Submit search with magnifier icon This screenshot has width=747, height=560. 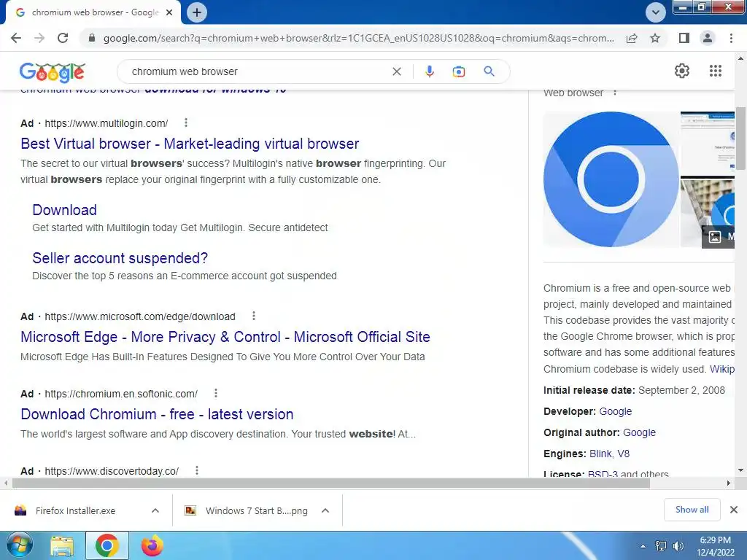click(489, 71)
